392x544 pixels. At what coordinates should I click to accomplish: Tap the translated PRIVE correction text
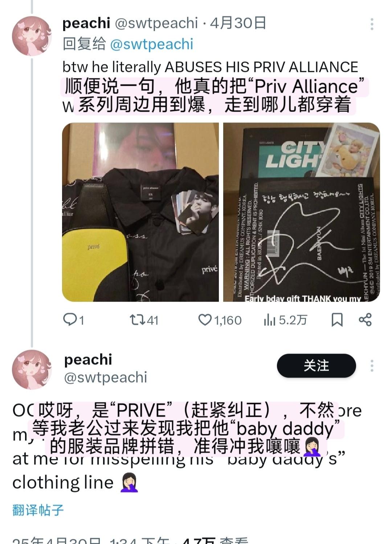point(186,428)
